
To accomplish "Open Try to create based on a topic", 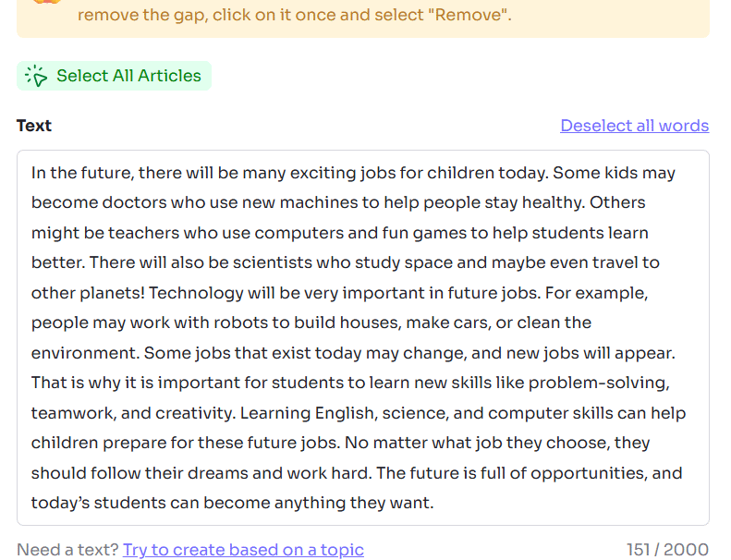I will (243, 550).
